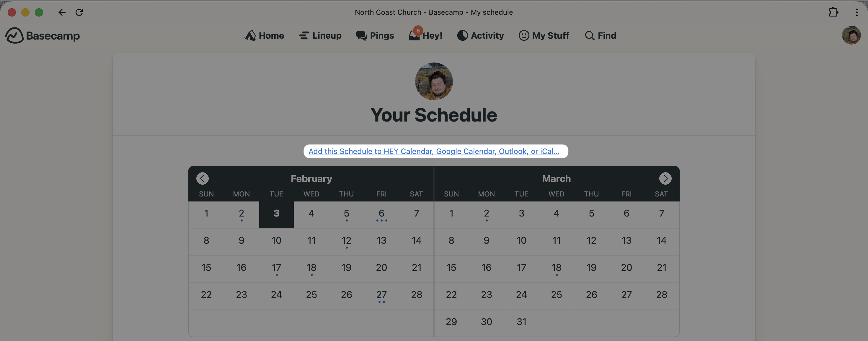
Task: Click the Find magnifying glass icon
Action: point(589,36)
